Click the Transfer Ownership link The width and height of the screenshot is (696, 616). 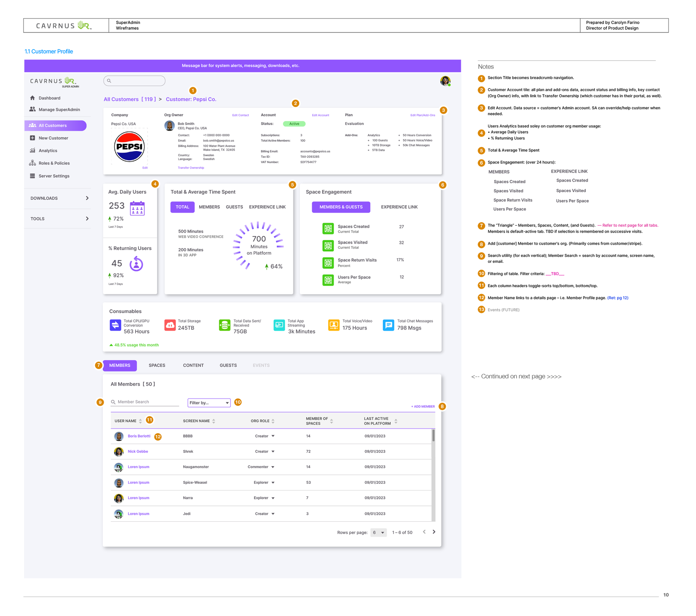pyautogui.click(x=191, y=168)
